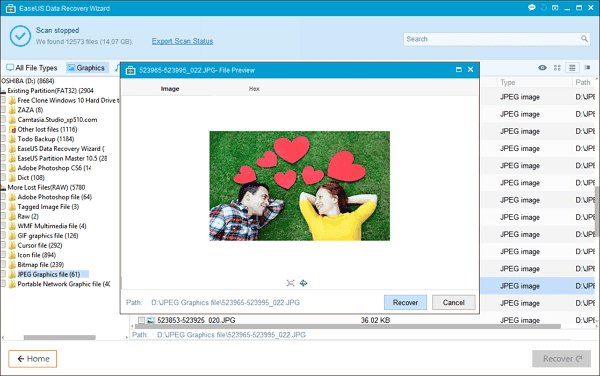This screenshot has width=600, height=376.
Task: Click the Adobe Photoshop CS6 folder icon
Action: pos(12,168)
